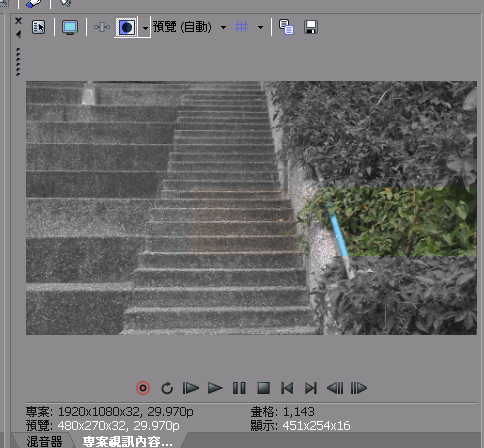
Task: Switch to the 混音器 tab
Action: coord(44,441)
